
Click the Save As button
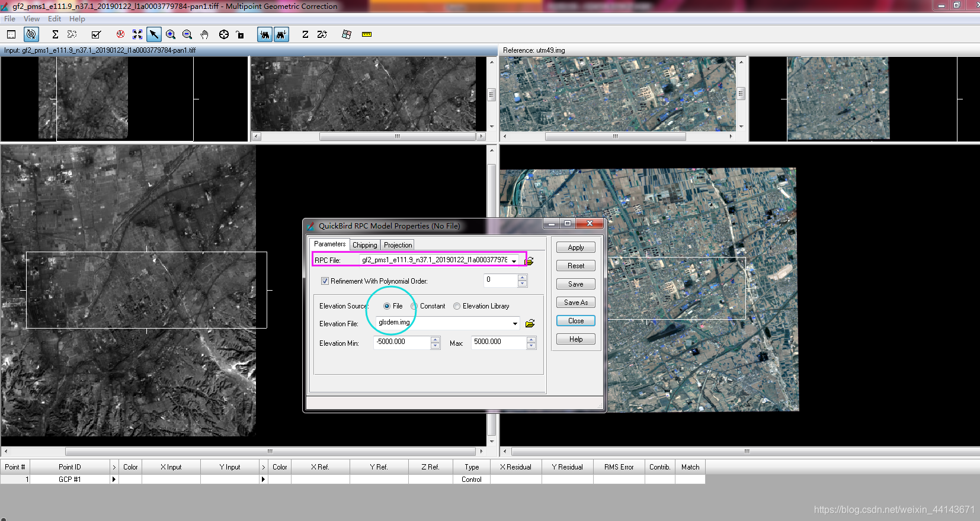coord(576,303)
